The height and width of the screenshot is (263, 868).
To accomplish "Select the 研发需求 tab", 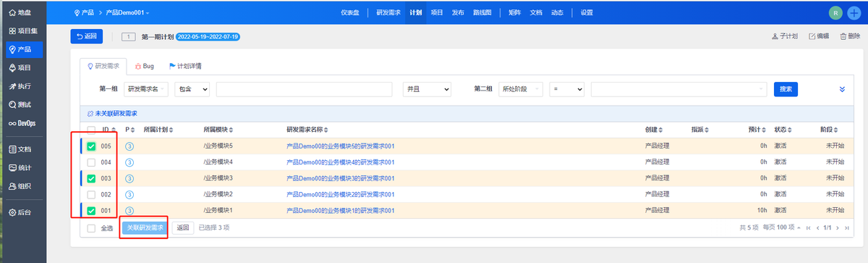I will [x=103, y=65].
